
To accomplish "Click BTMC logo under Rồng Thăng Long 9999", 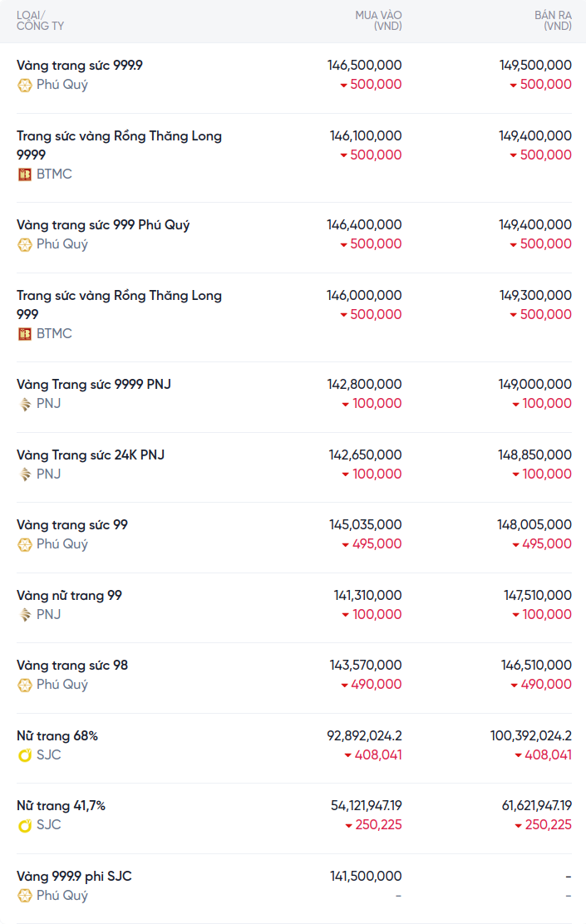I will click(25, 174).
